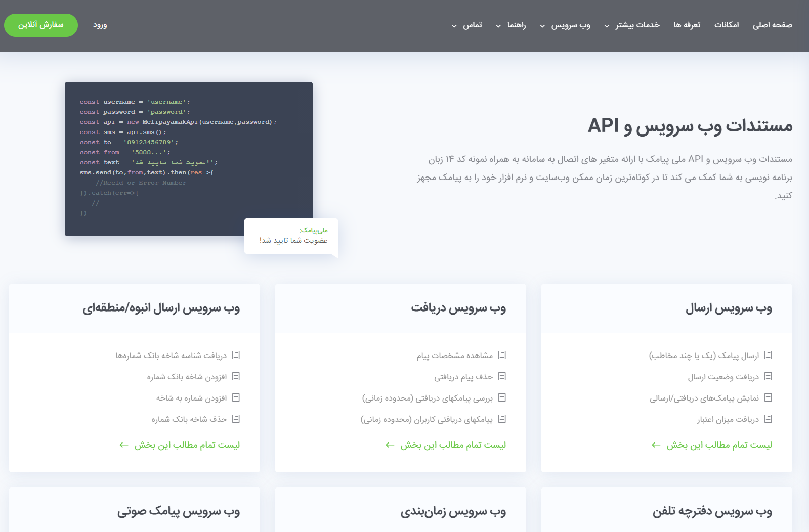Click document icon beside افزودن شاخه بانک شماره
Viewport: 809px width, 532px height.
[x=236, y=377]
